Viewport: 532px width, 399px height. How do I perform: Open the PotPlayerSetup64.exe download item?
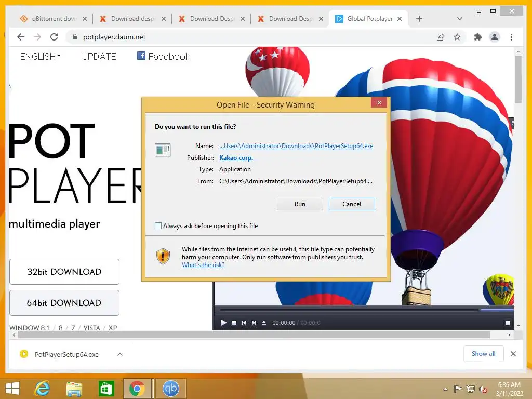click(66, 354)
